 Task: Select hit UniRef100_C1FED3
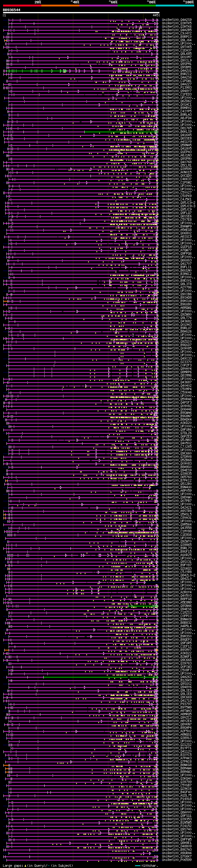click(177, 94)
